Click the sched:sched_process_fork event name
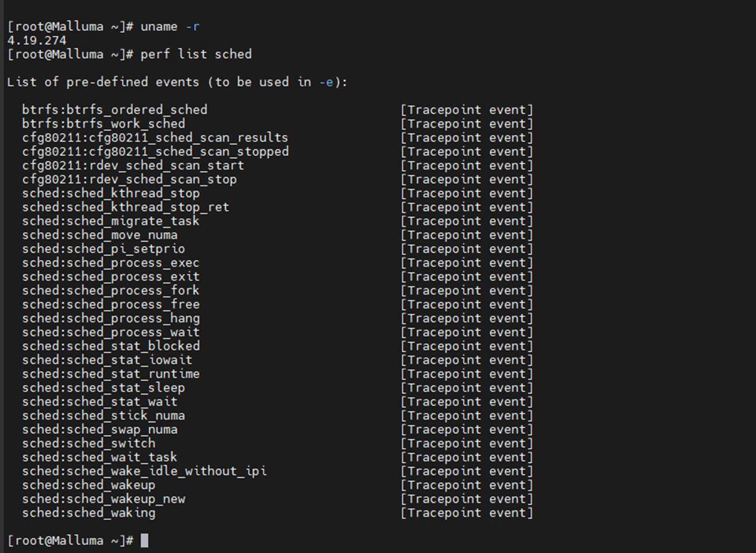The image size is (756, 553). (111, 290)
